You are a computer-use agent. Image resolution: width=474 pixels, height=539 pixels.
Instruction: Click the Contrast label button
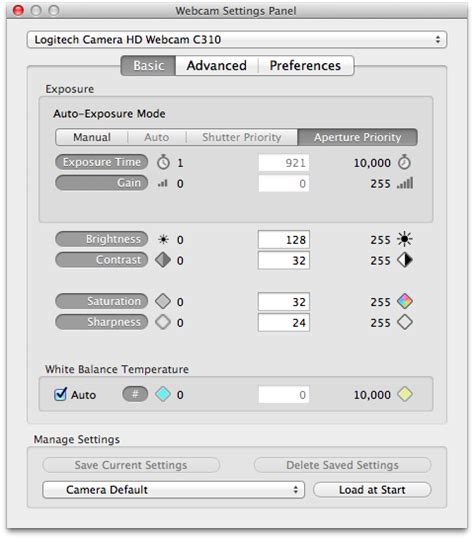[x=101, y=260]
